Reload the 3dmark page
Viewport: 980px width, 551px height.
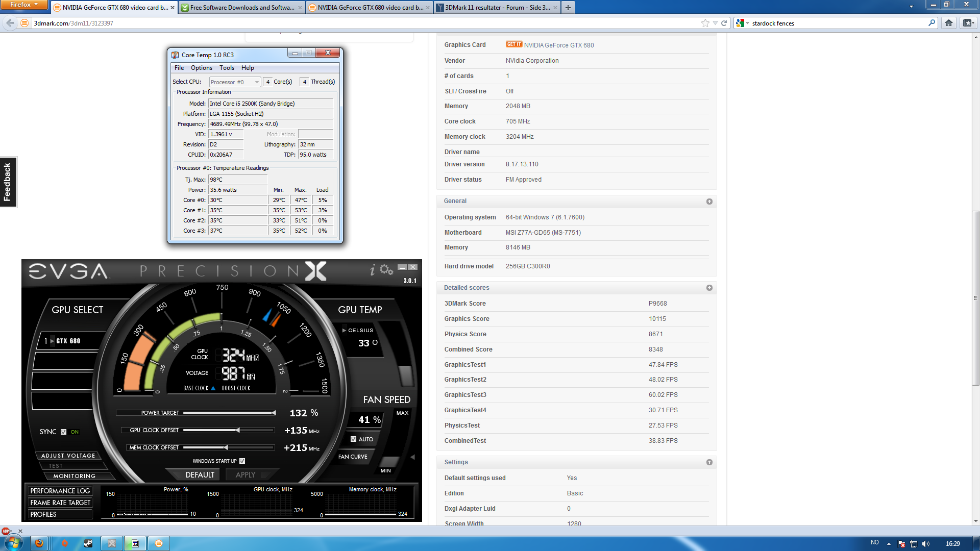[x=724, y=23]
